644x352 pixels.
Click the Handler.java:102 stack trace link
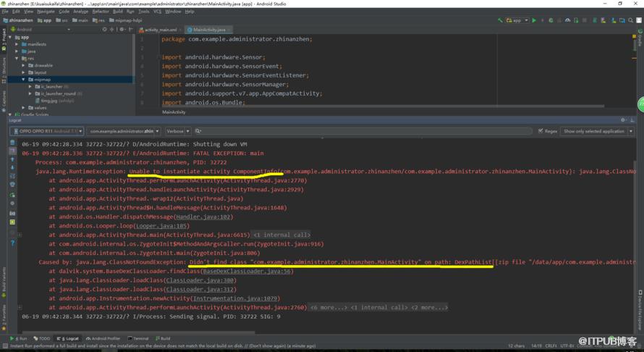coord(204,217)
